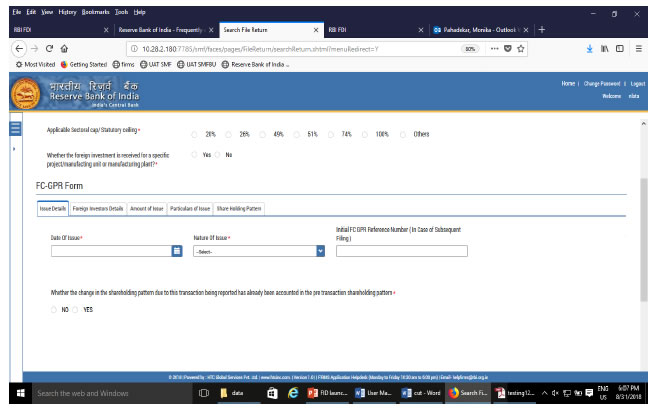Expand the Nature Of Issue dropdown
655x412 pixels.
point(320,251)
